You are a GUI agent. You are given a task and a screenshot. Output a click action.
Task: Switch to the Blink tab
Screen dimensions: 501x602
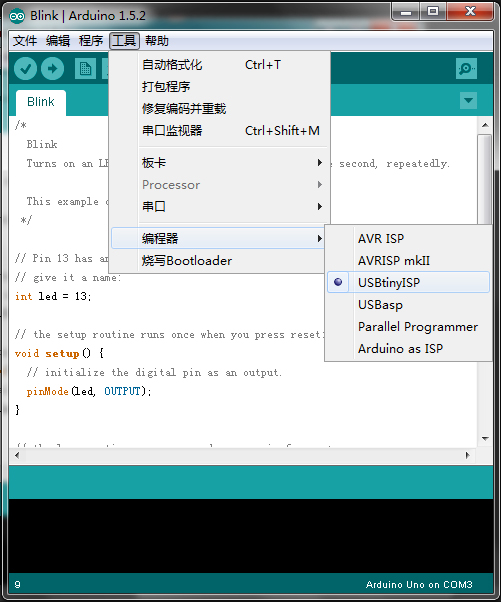point(41,102)
